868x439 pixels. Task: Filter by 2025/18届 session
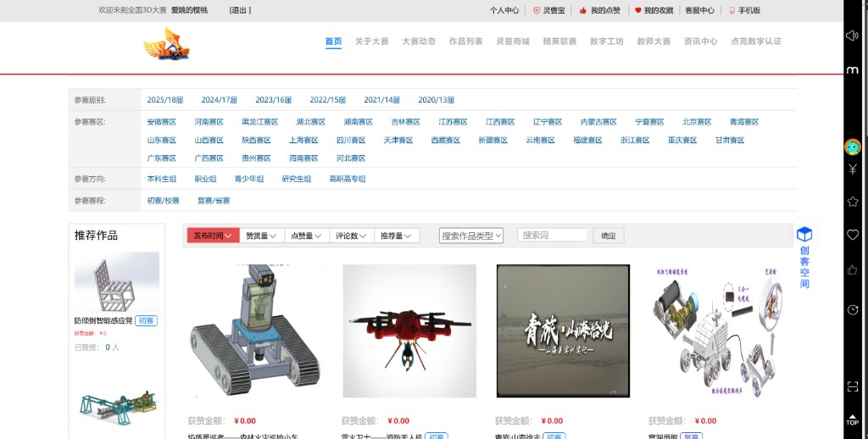[x=165, y=100]
